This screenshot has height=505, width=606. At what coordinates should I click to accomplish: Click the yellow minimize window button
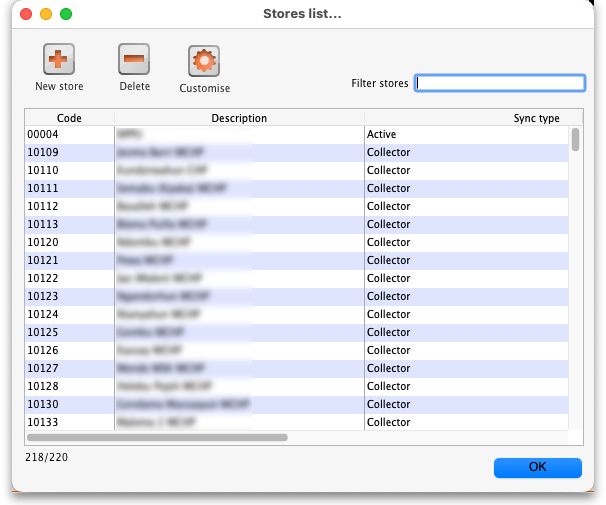(x=46, y=14)
